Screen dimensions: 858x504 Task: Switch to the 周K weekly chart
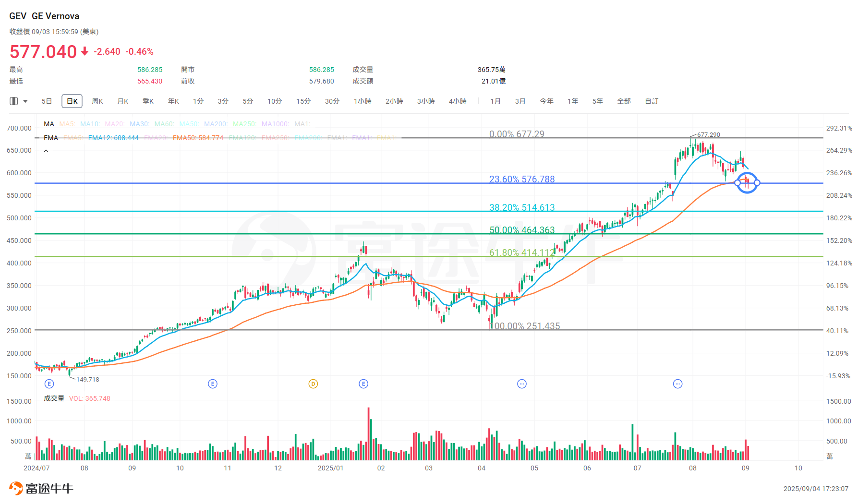tap(97, 101)
